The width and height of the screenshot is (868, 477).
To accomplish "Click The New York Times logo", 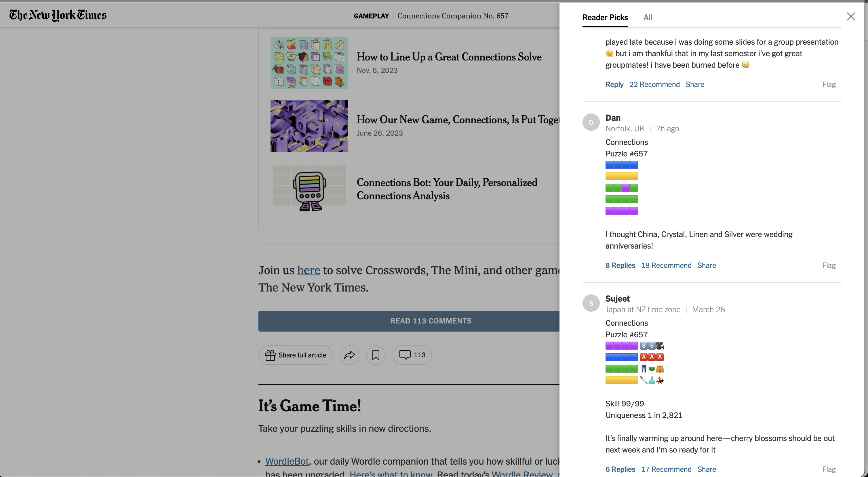I will pos(58,15).
